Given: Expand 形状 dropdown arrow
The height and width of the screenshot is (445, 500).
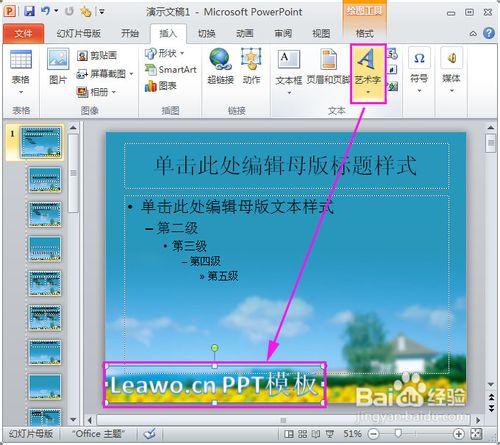Looking at the screenshot, I should point(182,53).
